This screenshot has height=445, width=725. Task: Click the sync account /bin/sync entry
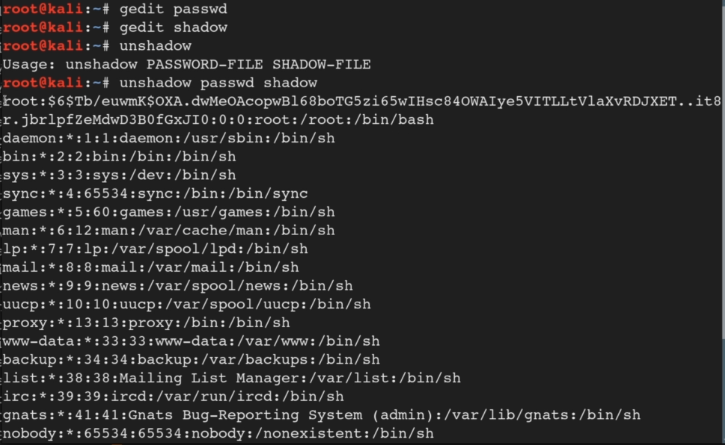pos(155,194)
